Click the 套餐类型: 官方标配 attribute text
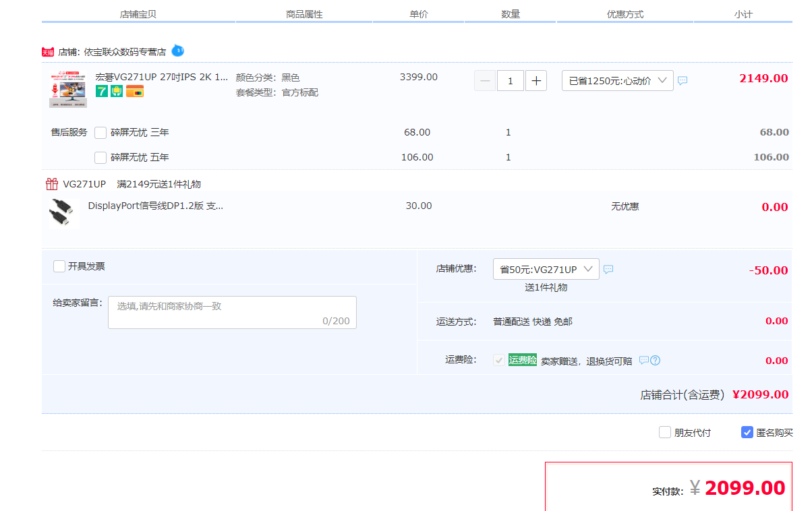812x511 pixels. pos(277,92)
